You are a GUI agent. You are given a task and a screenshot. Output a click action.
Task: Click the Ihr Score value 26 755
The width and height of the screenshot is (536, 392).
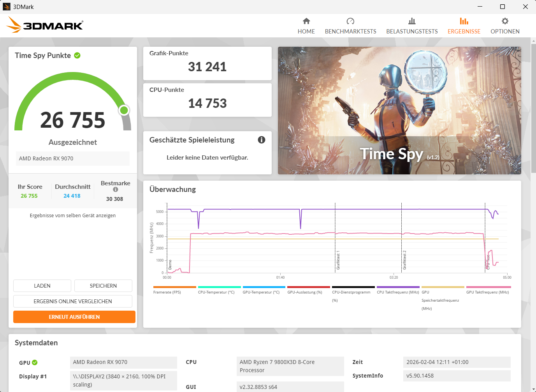[x=29, y=196]
